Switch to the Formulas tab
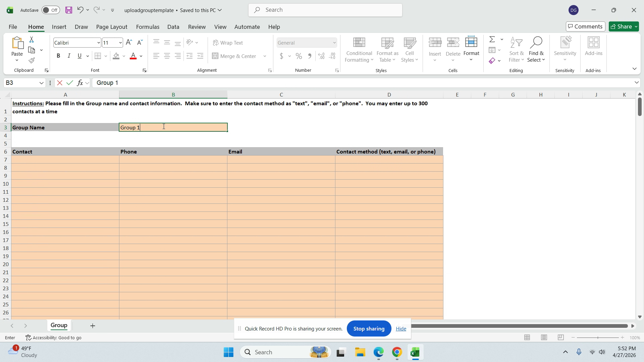This screenshot has height=362, width=644. [148, 27]
